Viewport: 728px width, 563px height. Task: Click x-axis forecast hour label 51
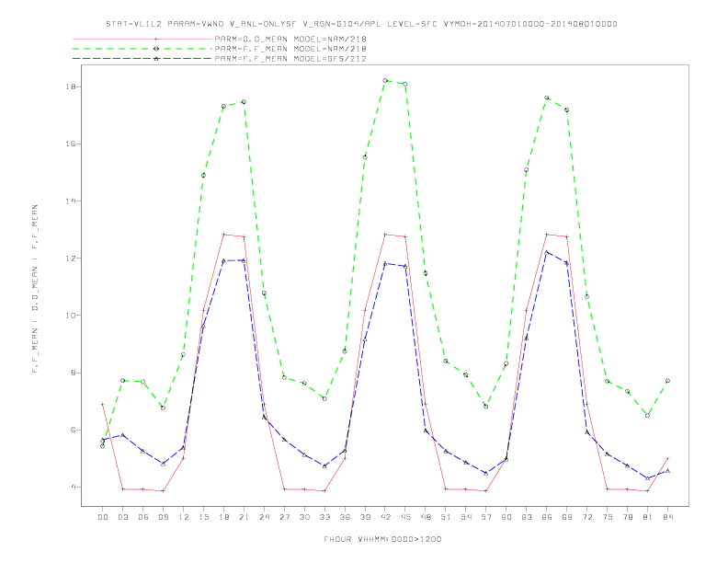pyautogui.click(x=446, y=517)
